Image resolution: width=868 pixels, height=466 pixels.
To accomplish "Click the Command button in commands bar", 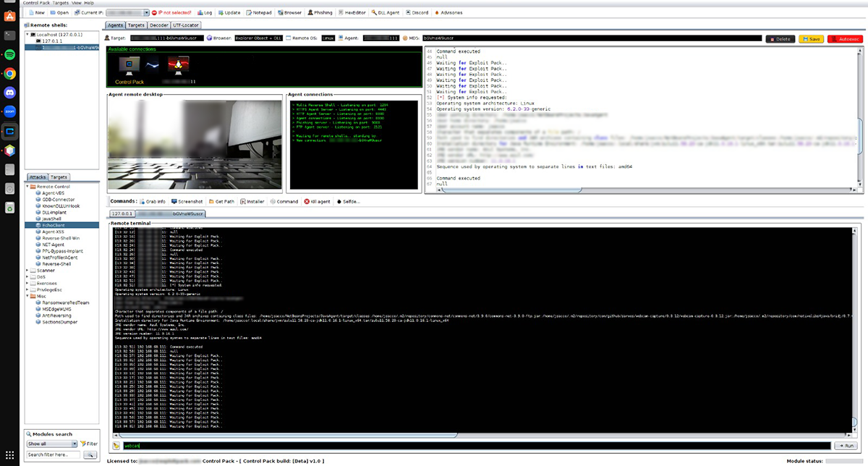I will 284,201.
